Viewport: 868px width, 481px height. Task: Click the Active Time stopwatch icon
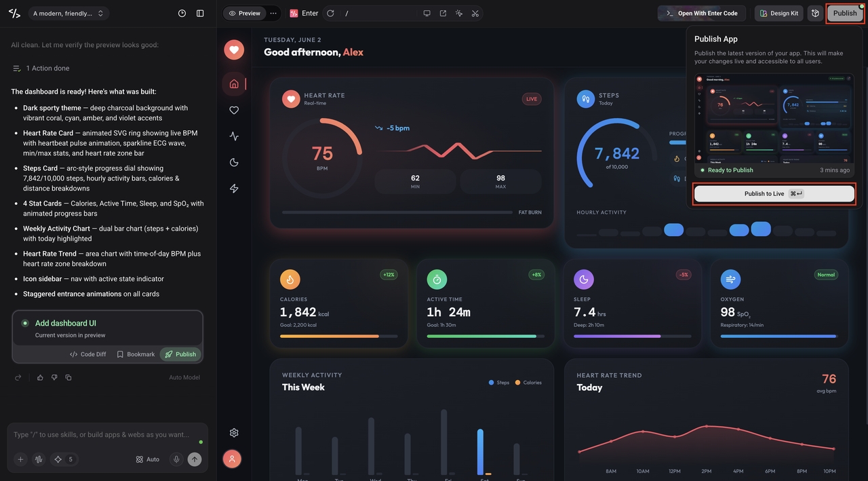(x=437, y=279)
